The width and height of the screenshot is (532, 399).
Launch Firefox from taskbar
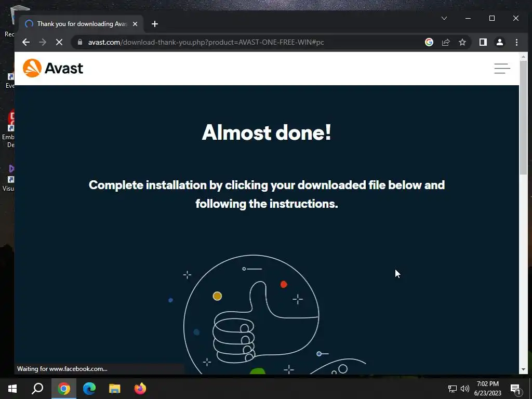140,389
